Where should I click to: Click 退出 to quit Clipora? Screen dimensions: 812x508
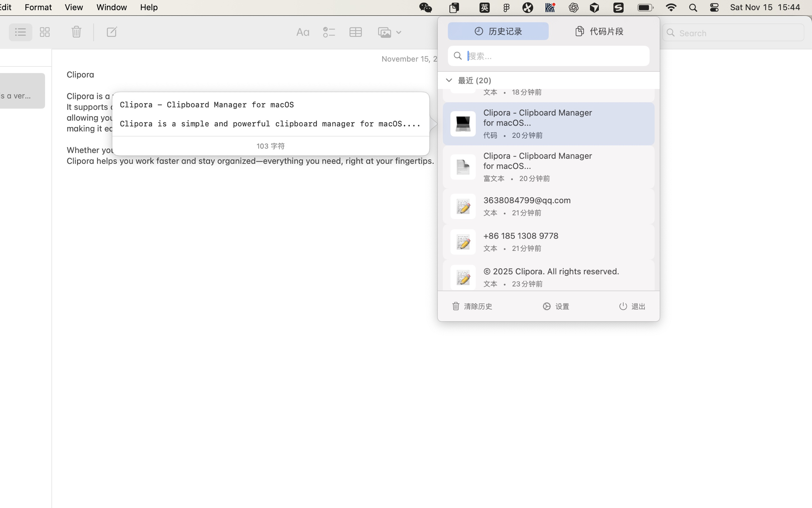632,306
